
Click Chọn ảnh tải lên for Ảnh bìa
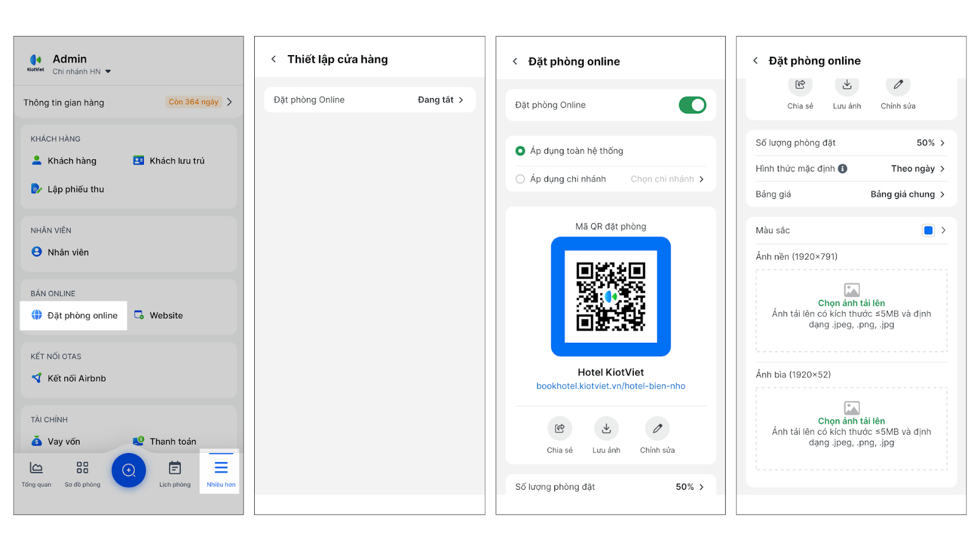tap(851, 421)
